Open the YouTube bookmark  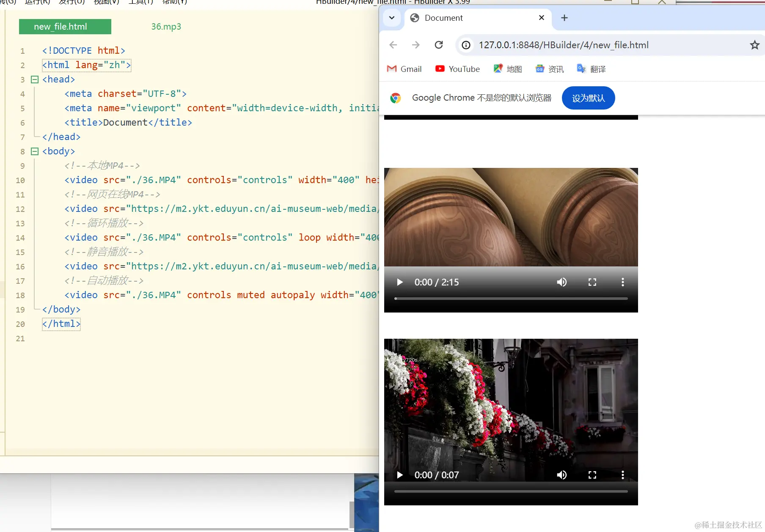457,69
